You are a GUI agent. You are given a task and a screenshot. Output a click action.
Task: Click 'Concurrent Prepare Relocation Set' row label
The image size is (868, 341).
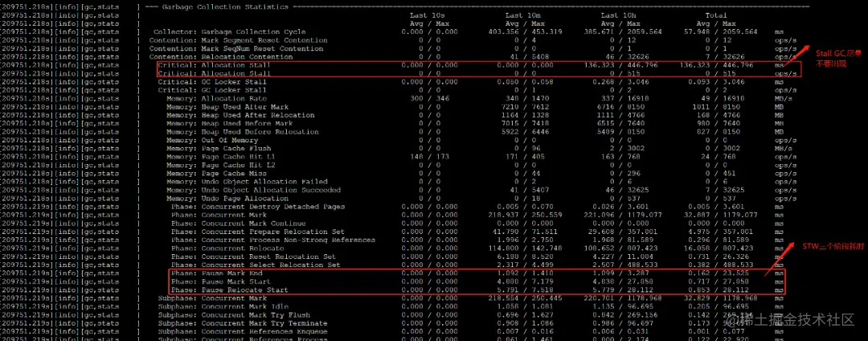pyautogui.click(x=273, y=232)
